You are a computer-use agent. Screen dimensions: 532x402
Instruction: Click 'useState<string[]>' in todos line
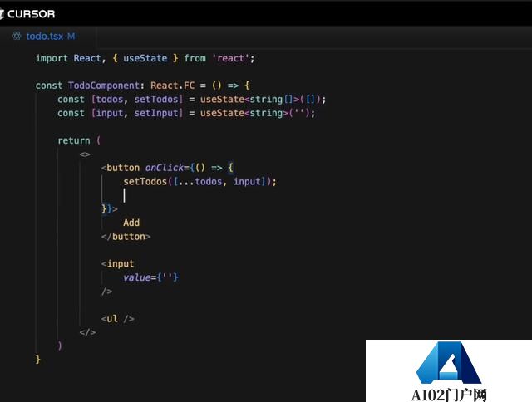click(249, 100)
